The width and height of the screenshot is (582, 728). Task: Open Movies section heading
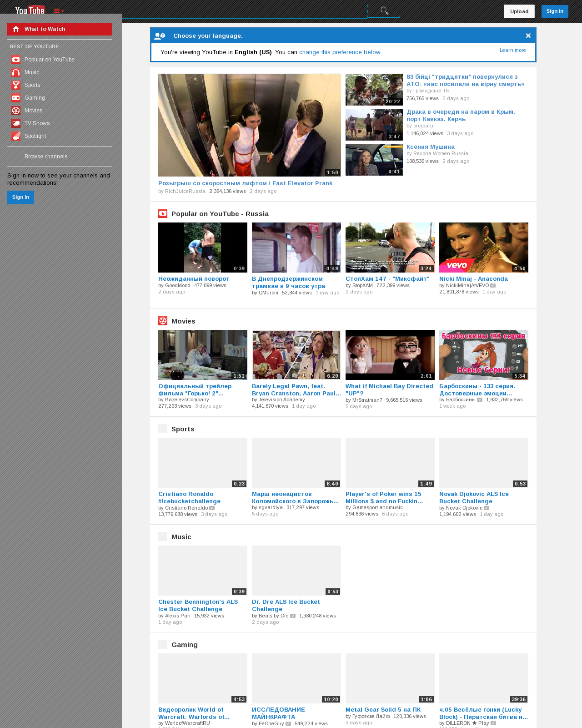click(x=183, y=321)
